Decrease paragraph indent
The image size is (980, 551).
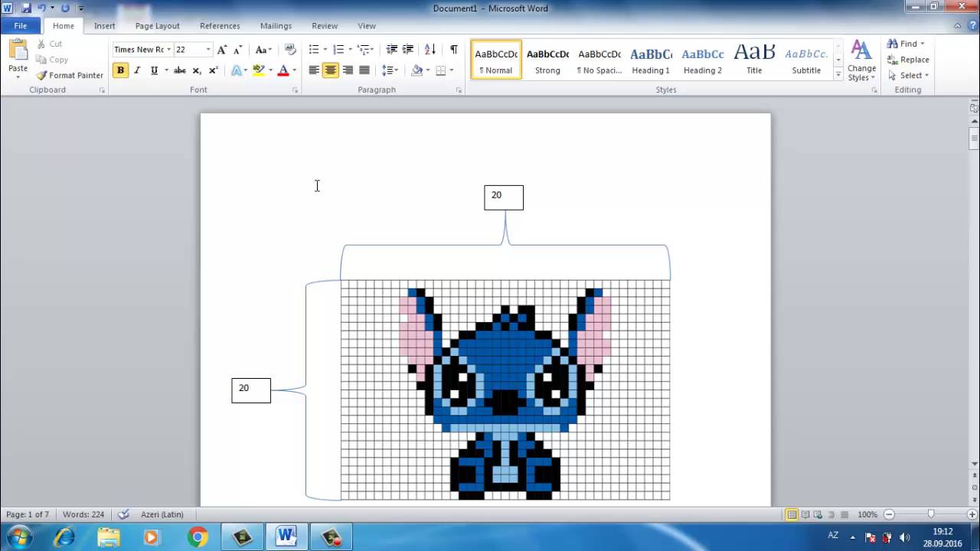(x=392, y=50)
